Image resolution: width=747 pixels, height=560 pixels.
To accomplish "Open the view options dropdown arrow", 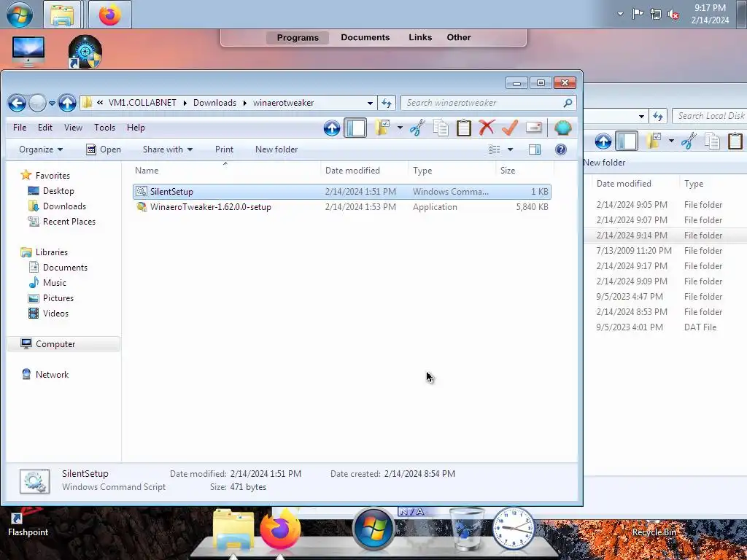I will coord(510,149).
